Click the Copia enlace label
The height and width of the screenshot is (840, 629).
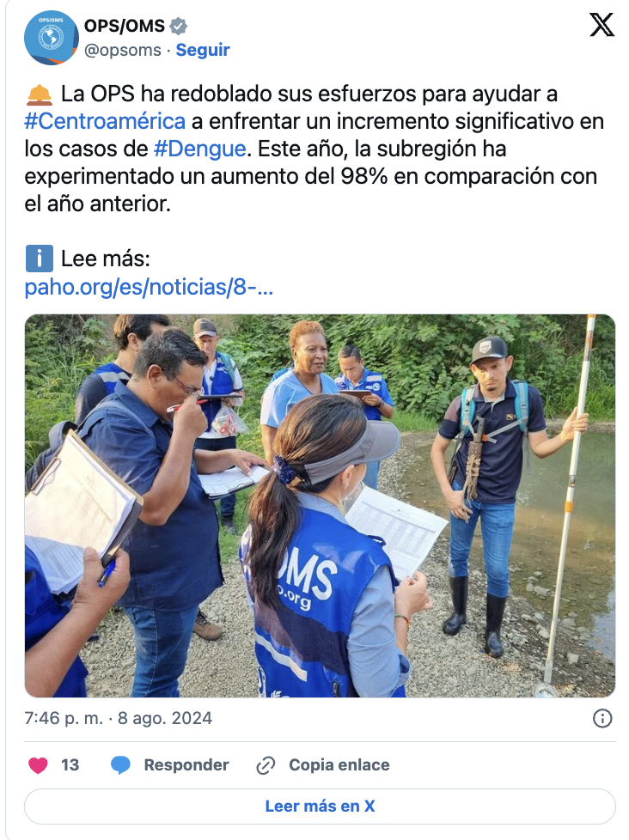pyautogui.click(x=339, y=765)
